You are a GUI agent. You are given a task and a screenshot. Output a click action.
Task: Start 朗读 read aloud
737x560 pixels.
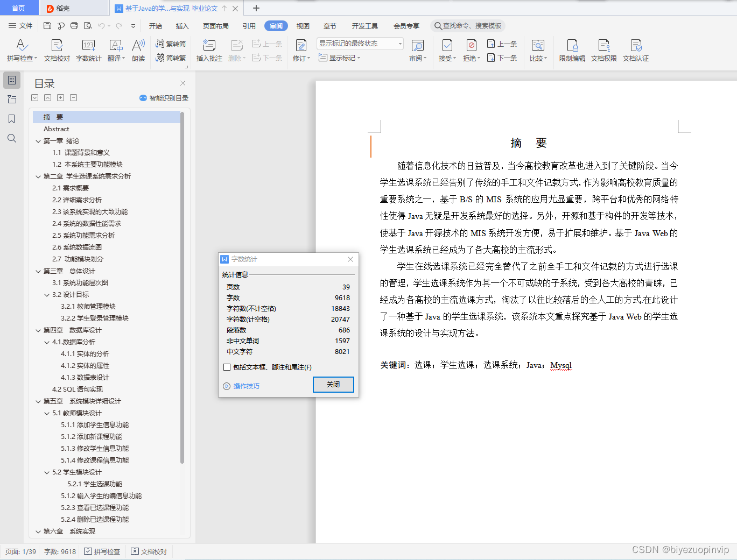[x=137, y=50]
